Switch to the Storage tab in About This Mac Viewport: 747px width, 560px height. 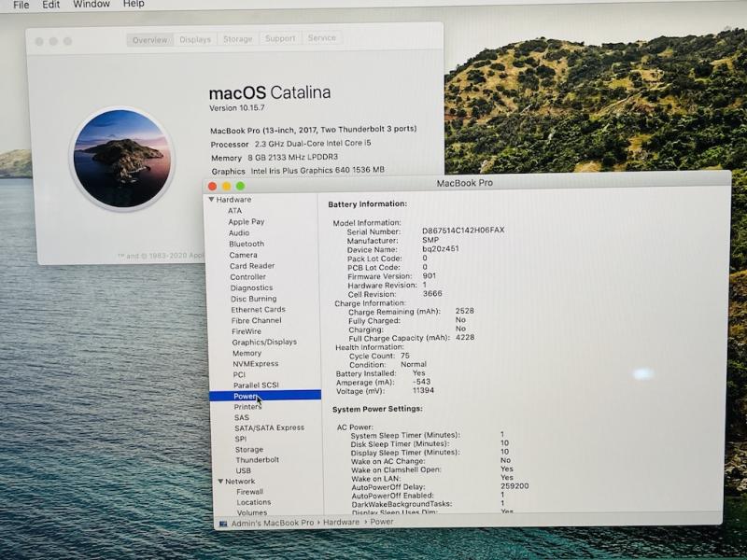click(x=238, y=39)
